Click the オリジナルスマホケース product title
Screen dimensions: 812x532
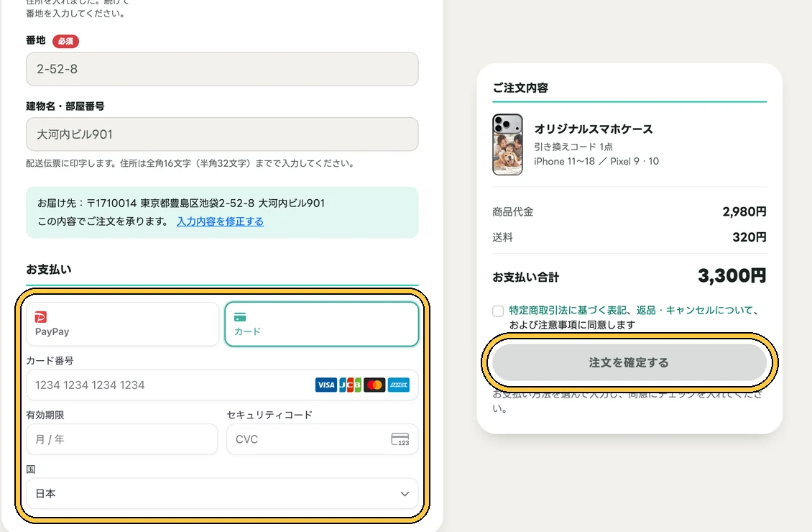(594, 129)
